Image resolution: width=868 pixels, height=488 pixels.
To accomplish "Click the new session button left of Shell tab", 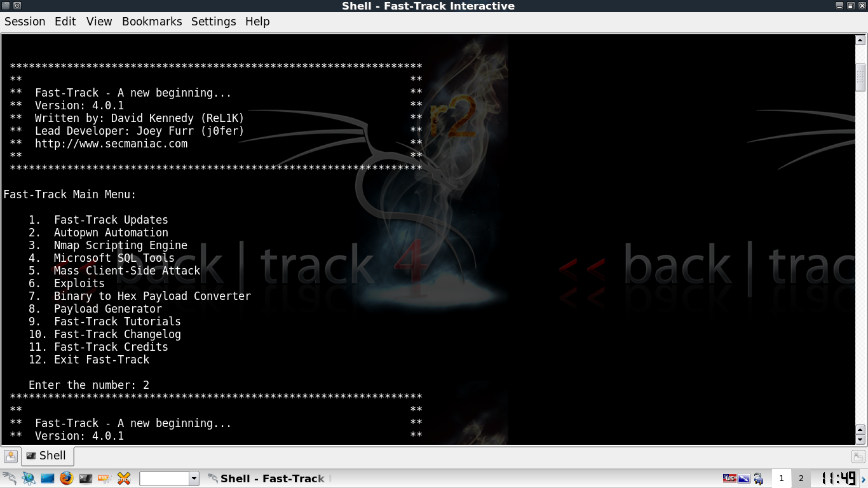I will pyautogui.click(x=11, y=456).
